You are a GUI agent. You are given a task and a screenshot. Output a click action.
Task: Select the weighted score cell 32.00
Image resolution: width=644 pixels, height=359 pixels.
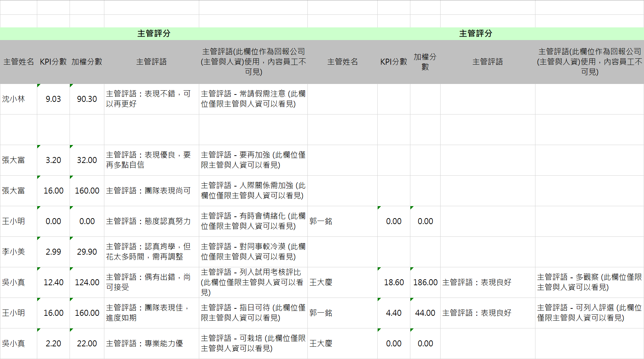(x=87, y=160)
